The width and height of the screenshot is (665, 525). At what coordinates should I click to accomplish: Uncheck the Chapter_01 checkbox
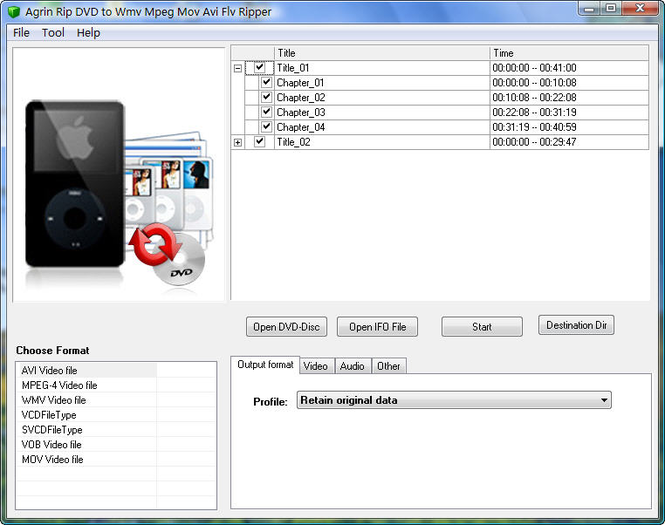(266, 82)
